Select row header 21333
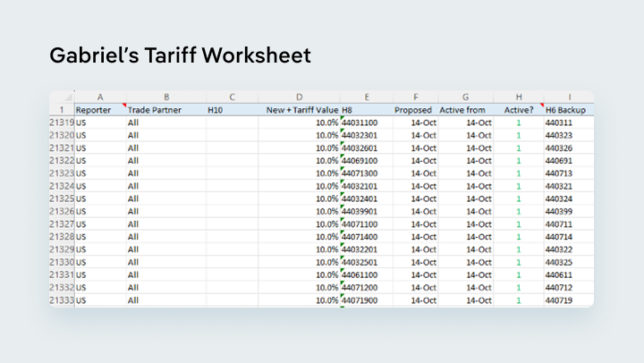This screenshot has height=363, width=644. click(61, 301)
